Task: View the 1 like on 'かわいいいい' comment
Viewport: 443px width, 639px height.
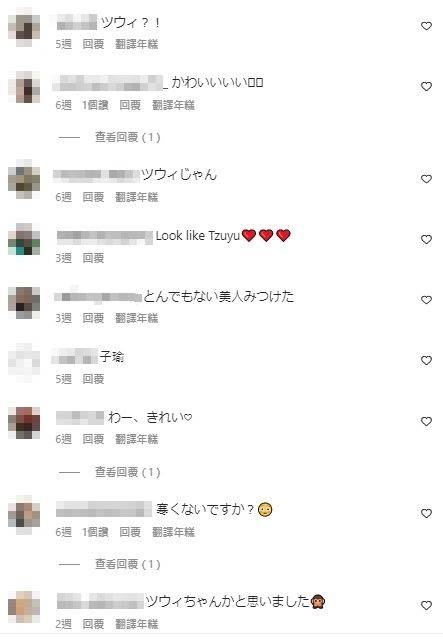Action: pyautogui.click(x=95, y=105)
